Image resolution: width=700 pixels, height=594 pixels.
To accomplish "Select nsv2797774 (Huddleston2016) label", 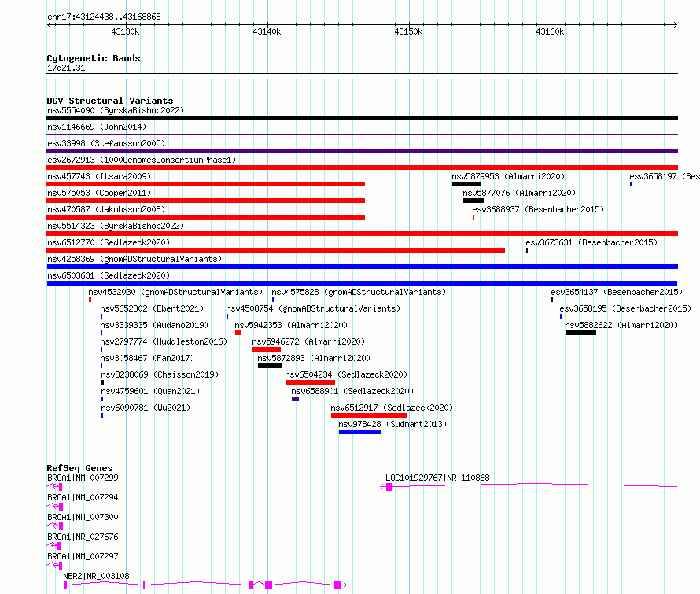I will [164, 341].
